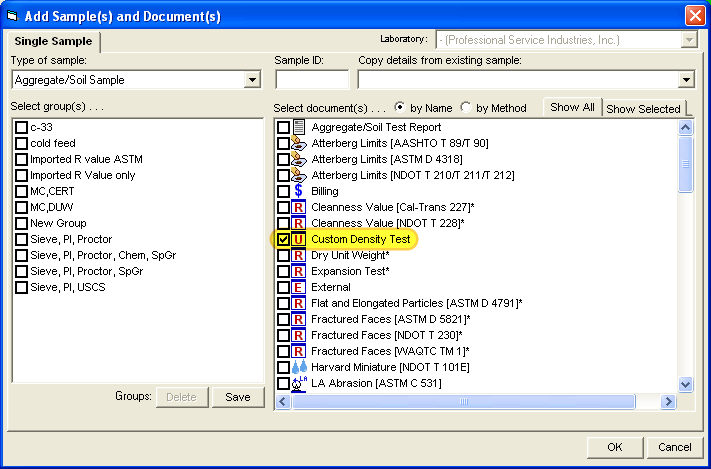Enable the Sieve, PI, USCS group checkbox
This screenshot has width=711, height=469.
(x=21, y=287)
